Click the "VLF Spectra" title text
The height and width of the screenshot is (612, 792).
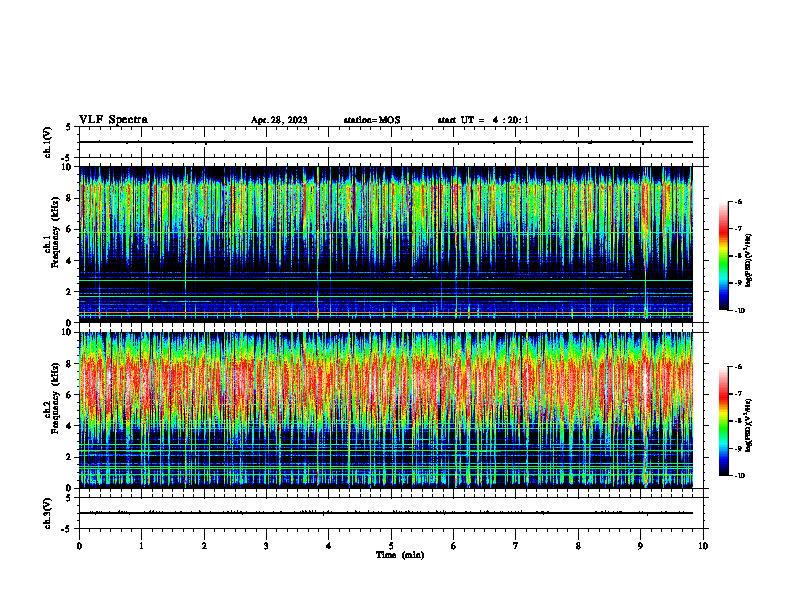113,120
